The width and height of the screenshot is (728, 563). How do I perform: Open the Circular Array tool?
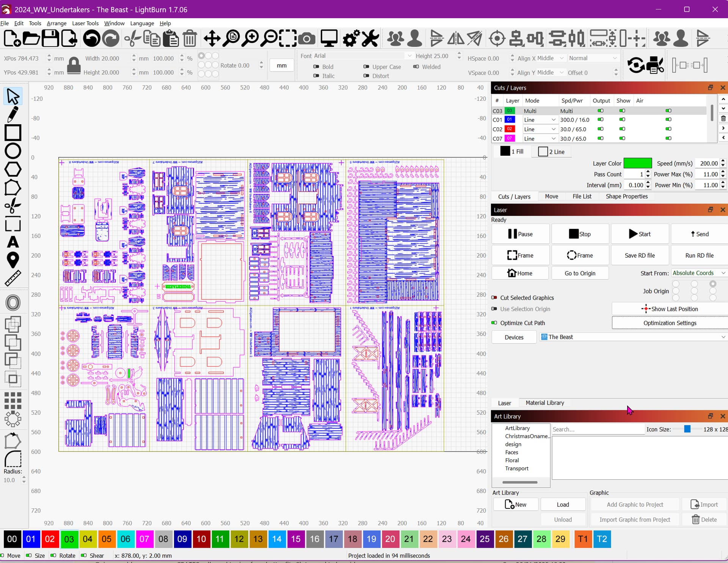[13, 419]
